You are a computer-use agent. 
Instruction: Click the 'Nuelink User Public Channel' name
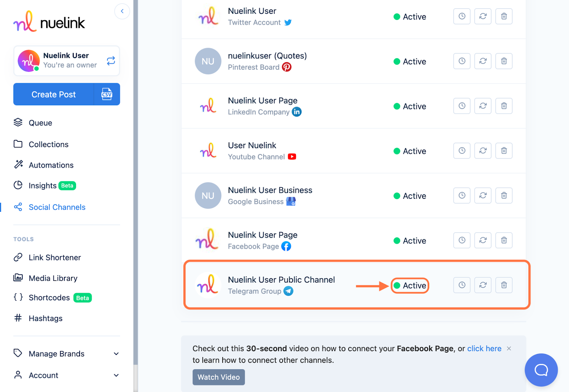click(281, 280)
